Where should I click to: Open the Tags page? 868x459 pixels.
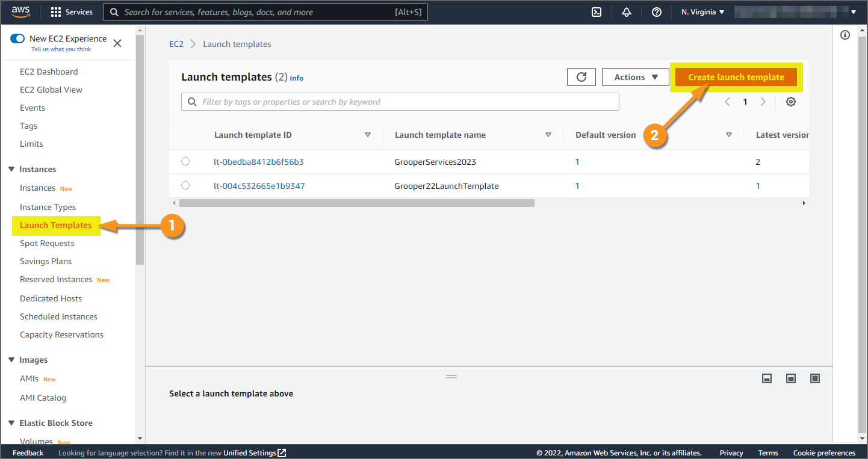(28, 126)
